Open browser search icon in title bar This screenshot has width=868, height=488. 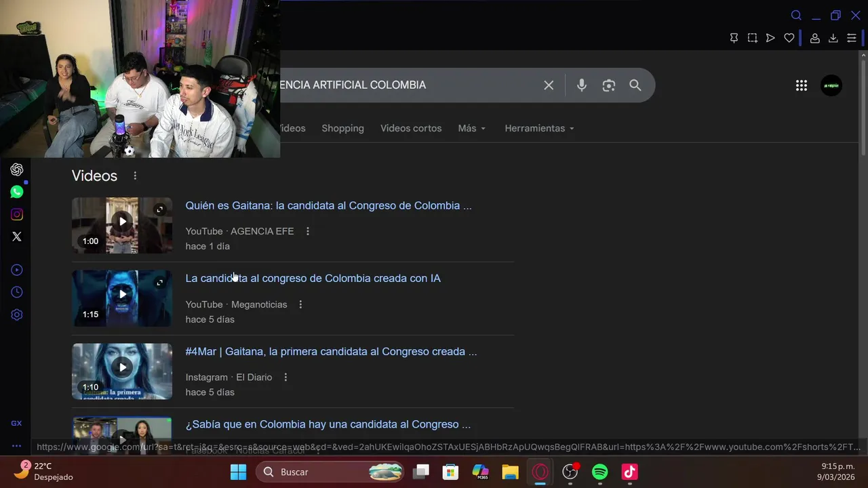click(796, 16)
